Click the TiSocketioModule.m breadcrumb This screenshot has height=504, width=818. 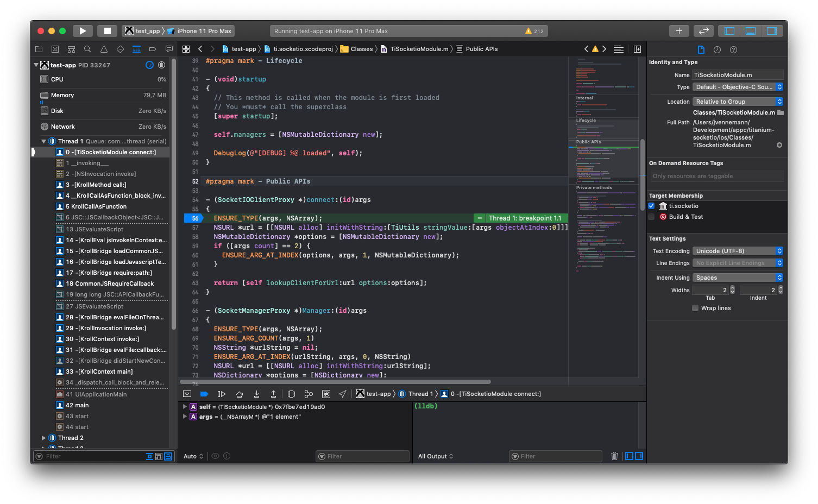point(414,49)
